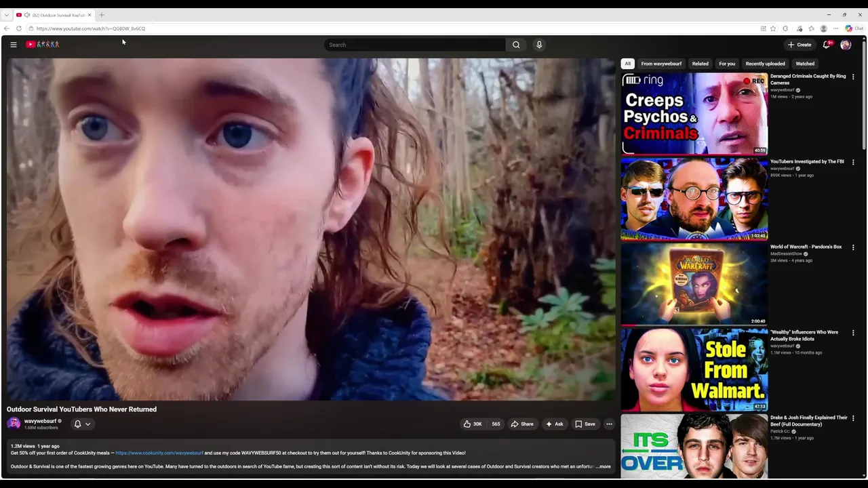
Task: Click the 1.68M subscribers text
Action: (41, 428)
